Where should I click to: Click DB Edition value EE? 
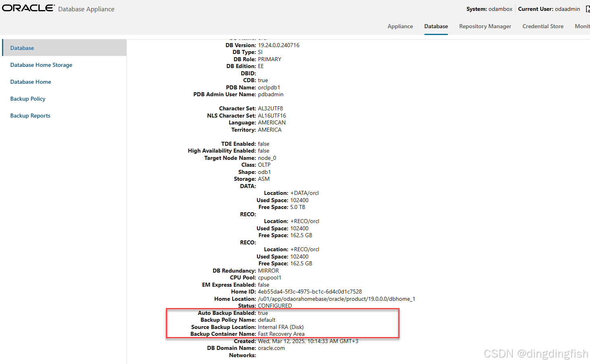pyautogui.click(x=261, y=66)
